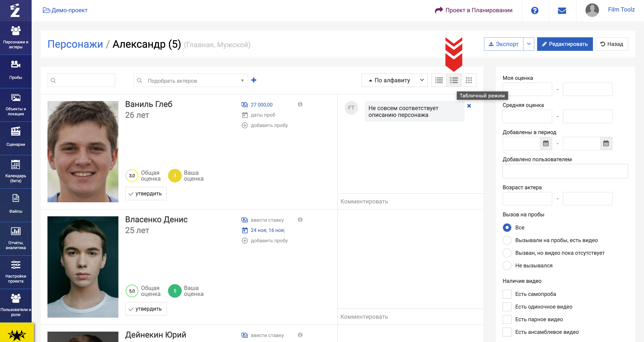
Task: Click info icon next to Ваниль Глеб rate
Action: click(300, 104)
